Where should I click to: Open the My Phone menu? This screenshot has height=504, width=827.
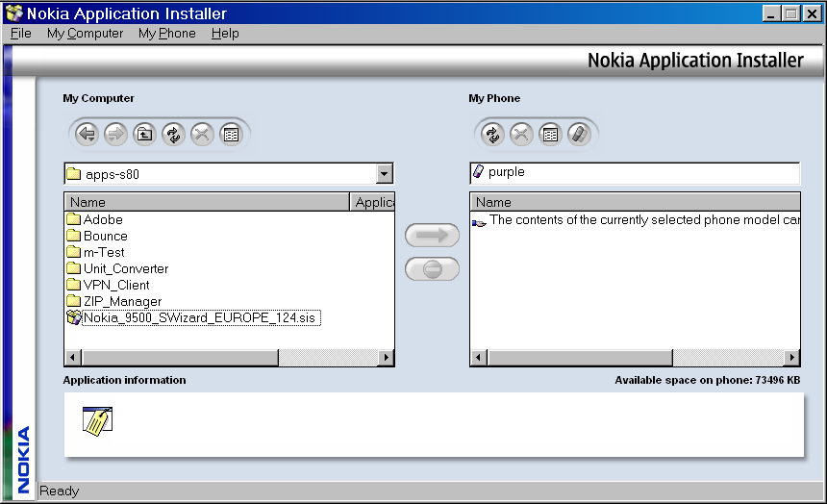pyautogui.click(x=166, y=34)
